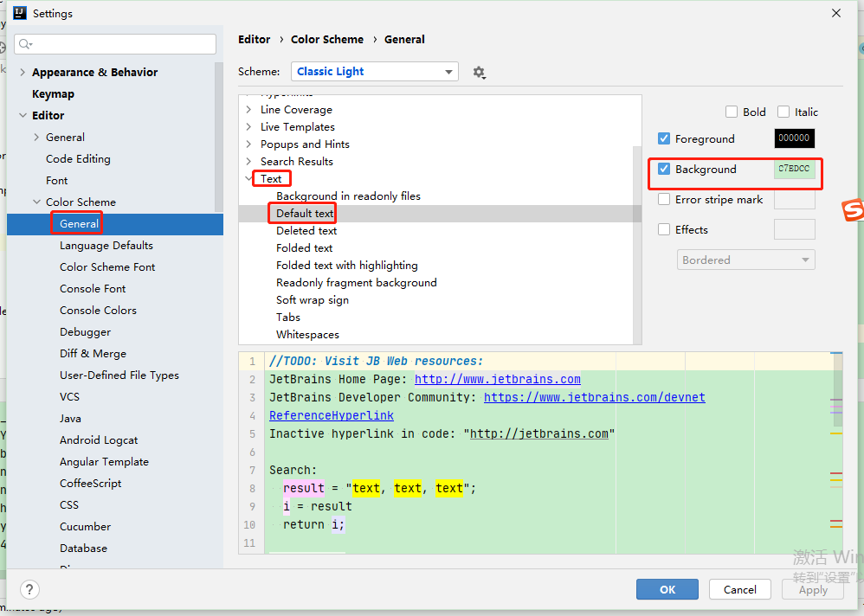This screenshot has width=864, height=616.
Task: Select Color Scheme Font
Action: click(x=107, y=267)
